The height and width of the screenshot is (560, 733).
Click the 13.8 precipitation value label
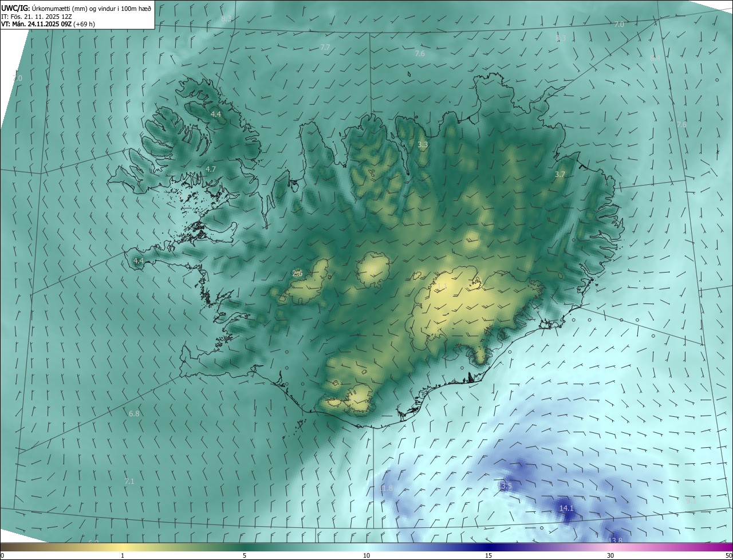click(x=615, y=541)
